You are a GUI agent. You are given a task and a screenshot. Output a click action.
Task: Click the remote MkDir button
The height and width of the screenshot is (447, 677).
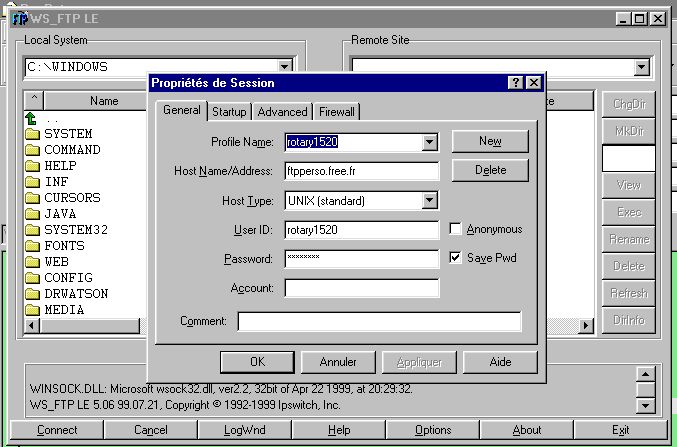pos(629,131)
